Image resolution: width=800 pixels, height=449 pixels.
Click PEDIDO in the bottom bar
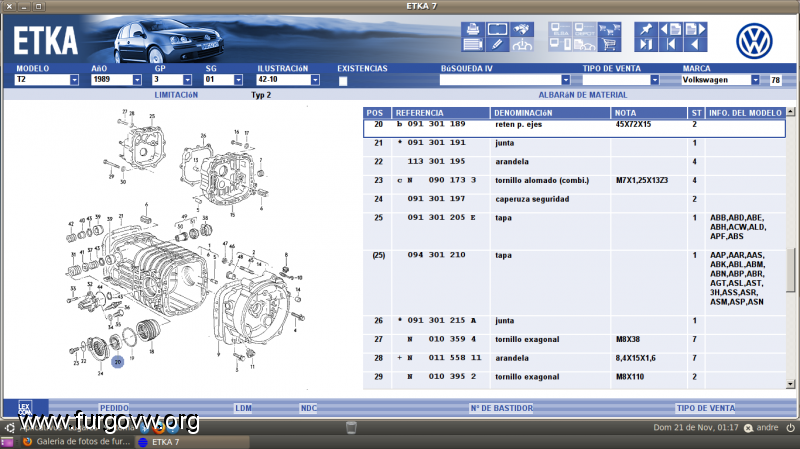114,408
